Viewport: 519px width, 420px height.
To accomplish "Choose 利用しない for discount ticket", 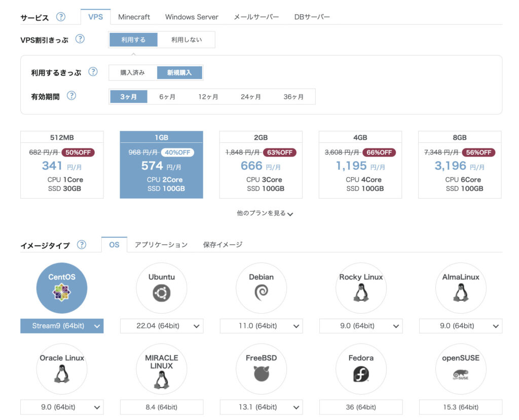I will pyautogui.click(x=187, y=40).
